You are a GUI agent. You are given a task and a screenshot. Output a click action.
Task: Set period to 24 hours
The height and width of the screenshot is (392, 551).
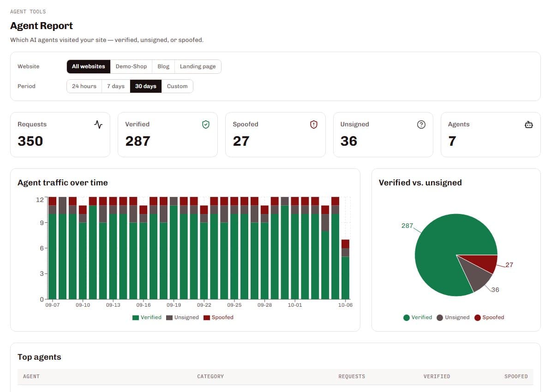pos(84,86)
